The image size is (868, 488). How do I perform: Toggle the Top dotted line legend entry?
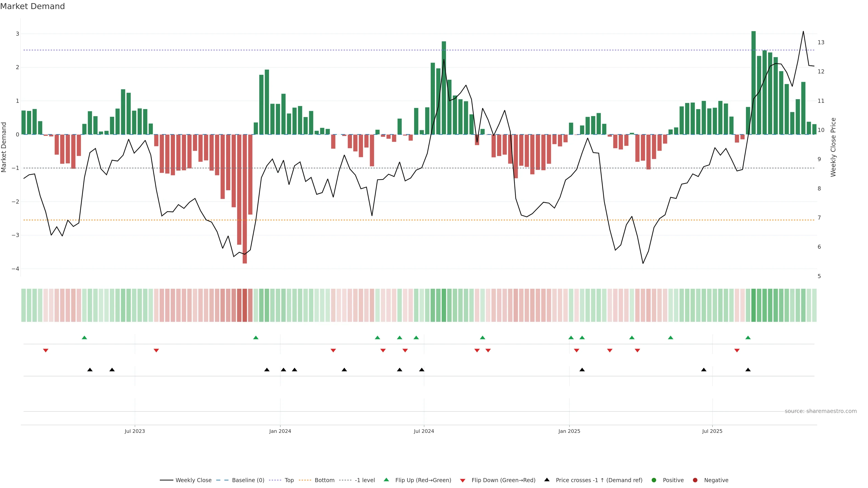[289, 480]
